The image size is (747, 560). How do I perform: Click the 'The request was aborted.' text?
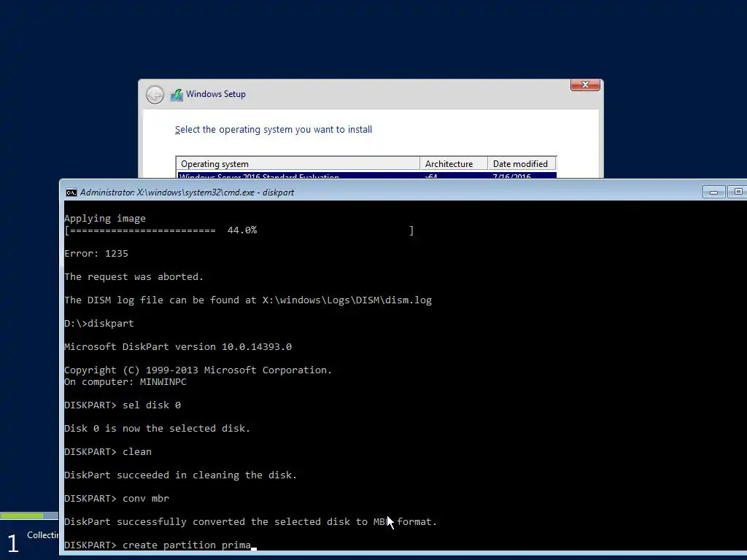tap(134, 276)
